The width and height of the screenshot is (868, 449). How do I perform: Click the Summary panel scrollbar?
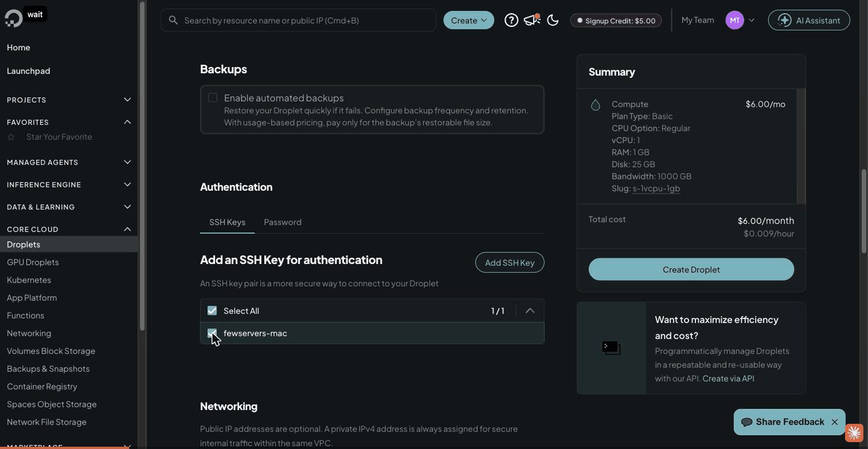click(801, 146)
